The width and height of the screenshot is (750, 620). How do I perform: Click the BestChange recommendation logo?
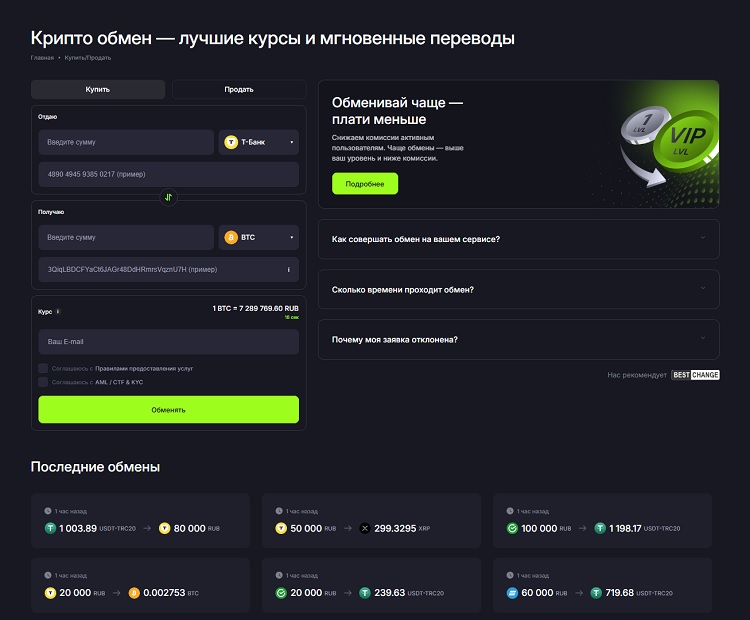click(x=695, y=375)
